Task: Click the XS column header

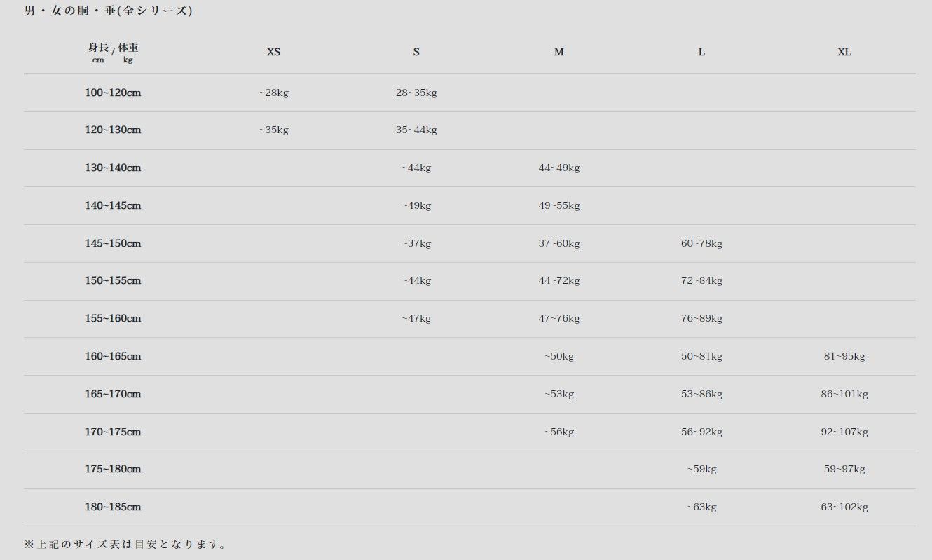Action: 273,52
